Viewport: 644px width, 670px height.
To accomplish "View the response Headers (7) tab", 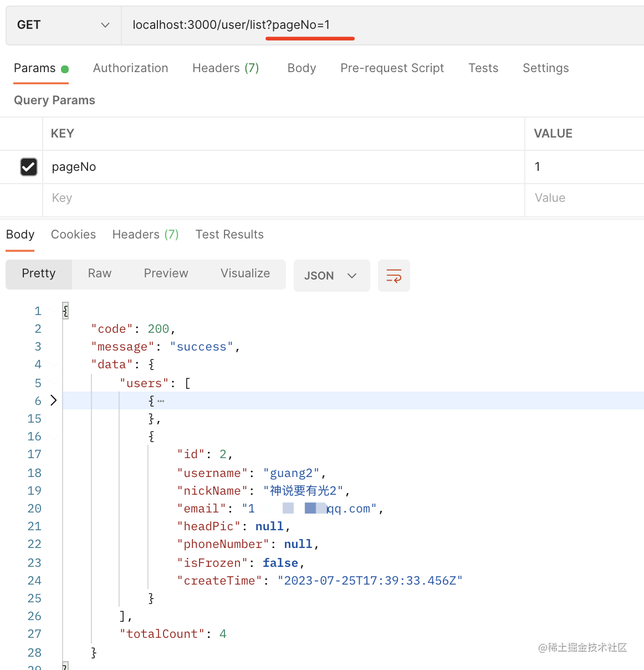I will [145, 235].
